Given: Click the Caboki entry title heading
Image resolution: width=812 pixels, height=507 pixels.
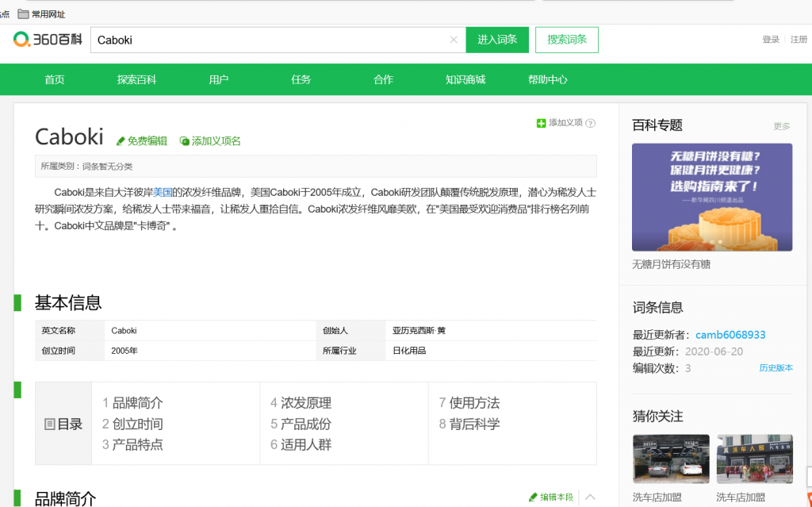Looking at the screenshot, I should pyautogui.click(x=69, y=136).
